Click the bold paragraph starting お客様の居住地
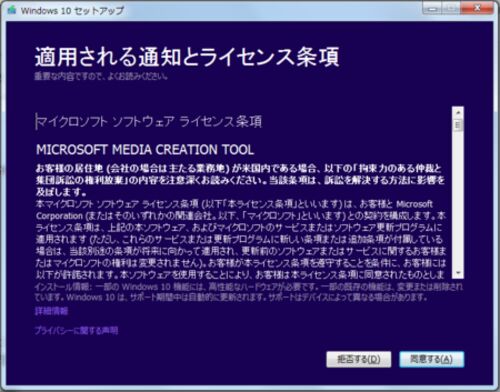Image resolution: width=500 pixels, height=392 pixels. coord(240,180)
